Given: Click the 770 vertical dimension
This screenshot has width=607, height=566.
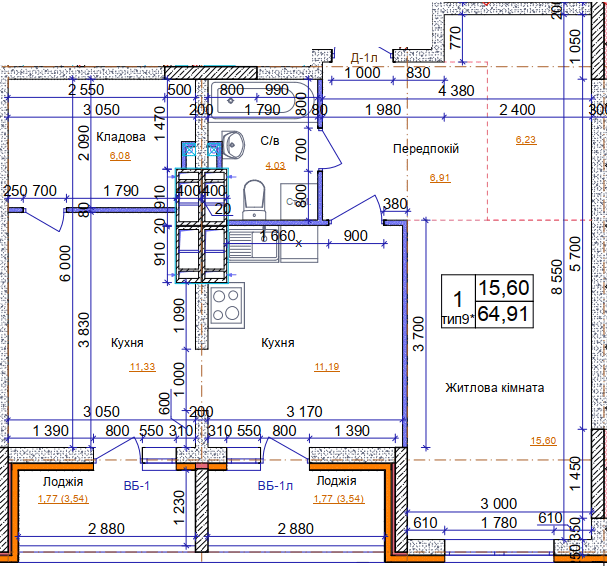Looking at the screenshot, I should [x=456, y=38].
